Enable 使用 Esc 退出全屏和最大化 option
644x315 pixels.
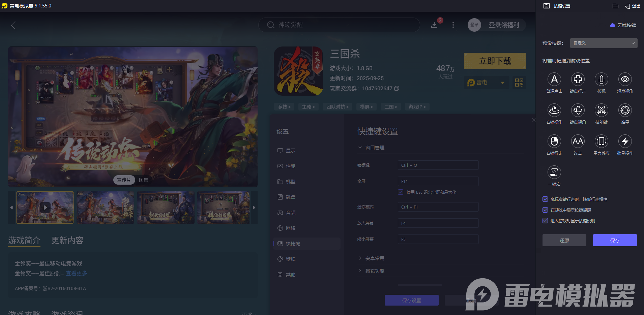pos(401,192)
